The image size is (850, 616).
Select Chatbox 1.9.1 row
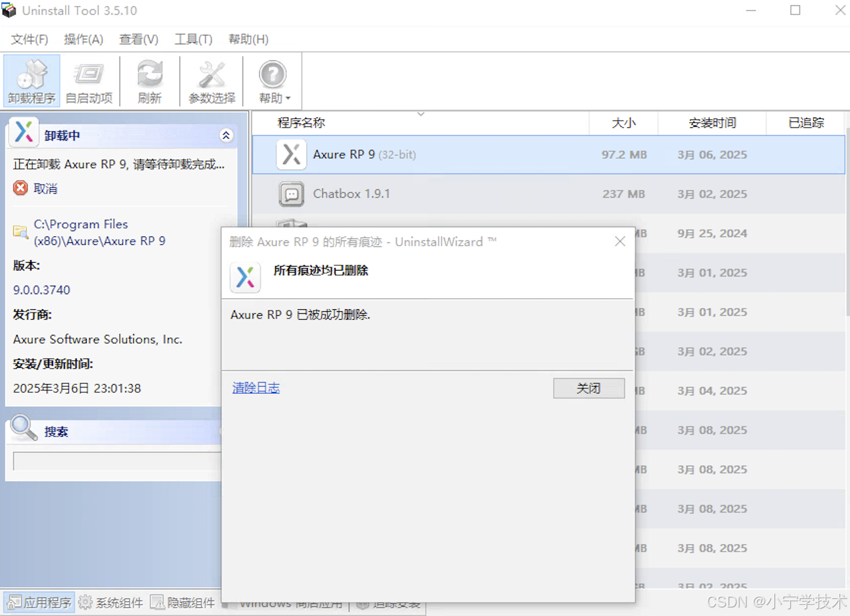tap(548, 194)
